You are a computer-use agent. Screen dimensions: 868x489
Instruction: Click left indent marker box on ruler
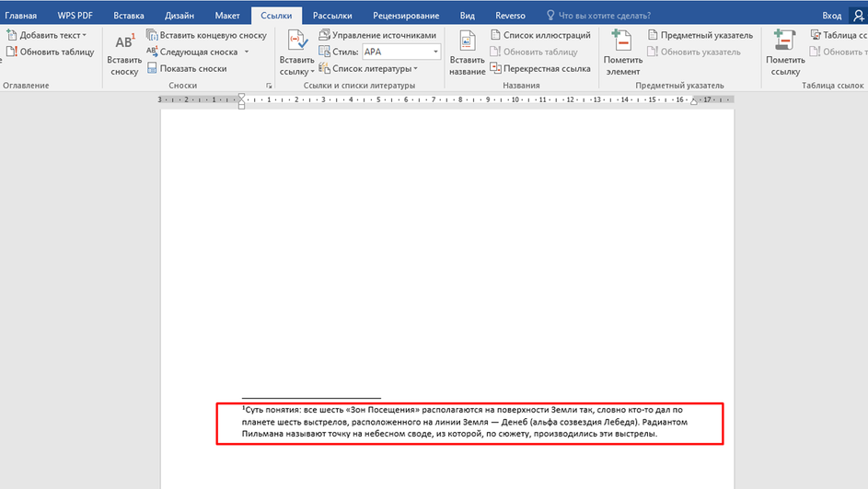pos(241,106)
